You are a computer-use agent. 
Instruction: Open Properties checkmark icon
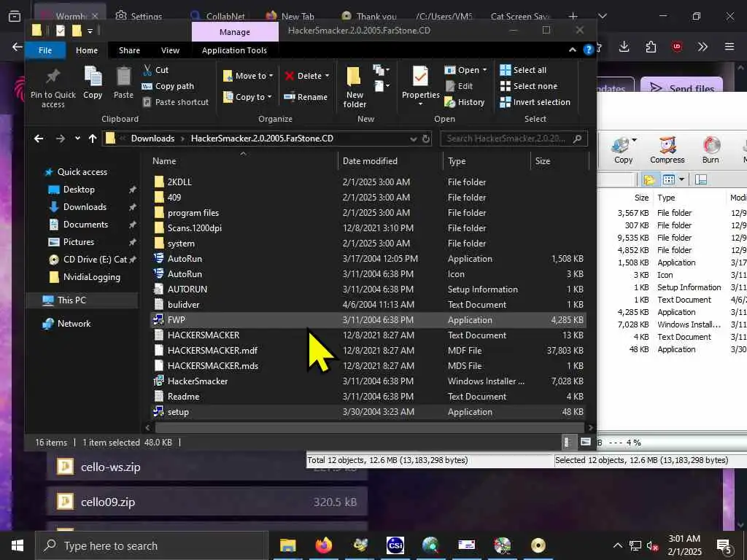click(x=420, y=76)
